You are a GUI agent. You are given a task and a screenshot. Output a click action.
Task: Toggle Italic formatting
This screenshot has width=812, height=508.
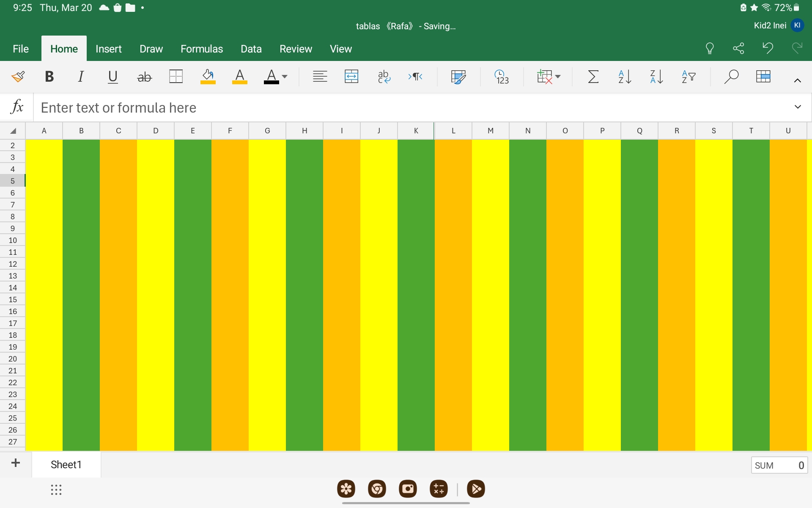tap(81, 77)
